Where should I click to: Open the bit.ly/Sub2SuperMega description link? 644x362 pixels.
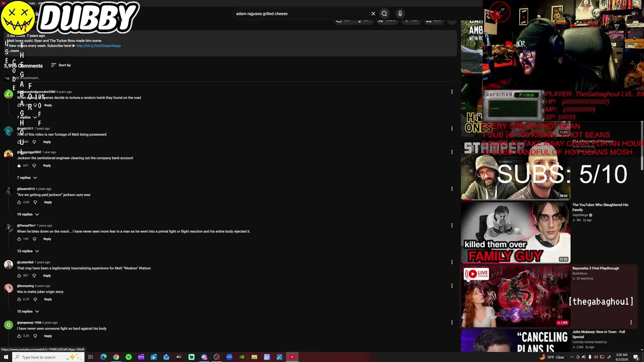(x=98, y=46)
